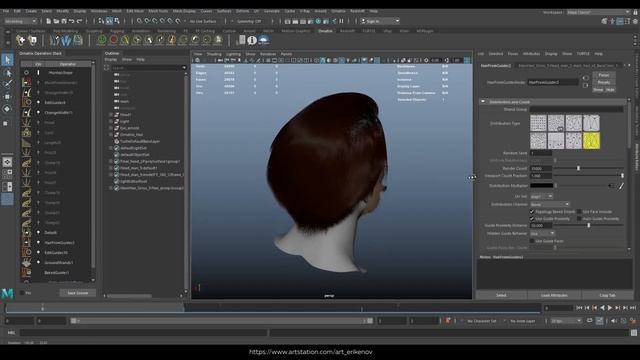Toggle the Use Guide Proximity checkbox
The height and width of the screenshot is (360, 640).
[x=532, y=219]
